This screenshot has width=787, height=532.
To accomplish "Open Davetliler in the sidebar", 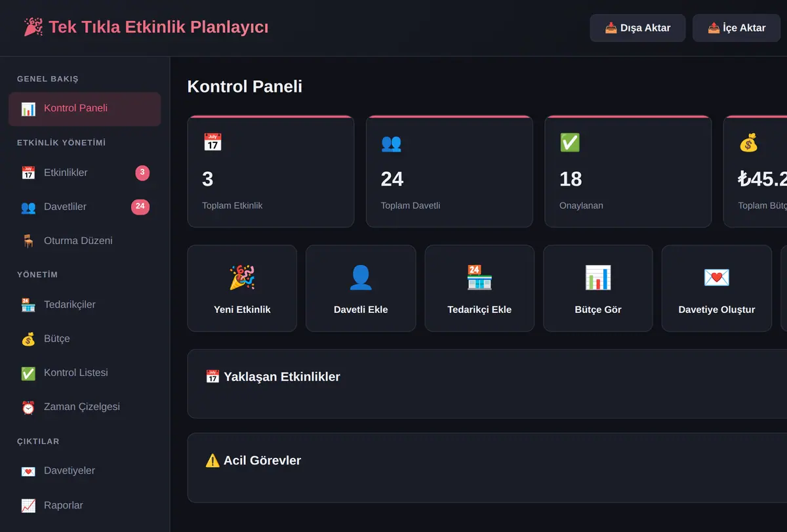I will click(x=85, y=207).
